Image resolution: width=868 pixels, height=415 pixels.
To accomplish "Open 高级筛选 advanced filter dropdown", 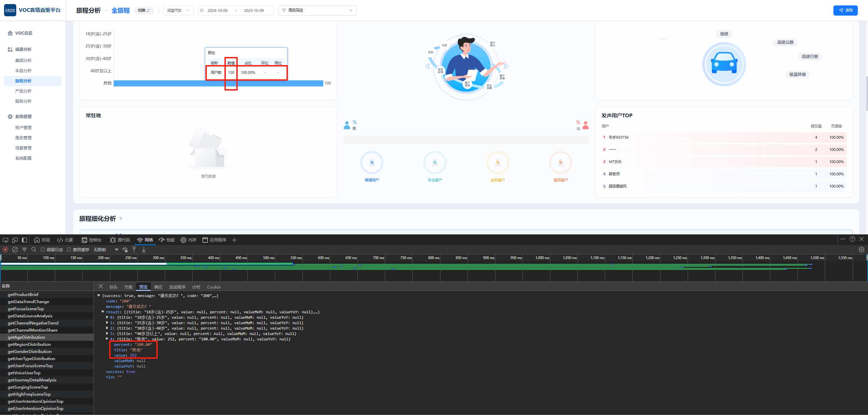I will tap(317, 11).
